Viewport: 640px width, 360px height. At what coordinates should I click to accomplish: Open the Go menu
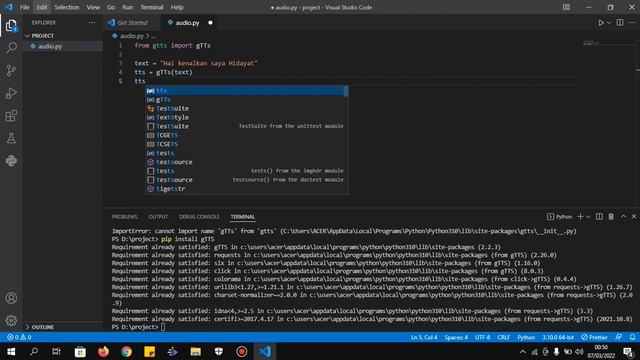pos(111,7)
